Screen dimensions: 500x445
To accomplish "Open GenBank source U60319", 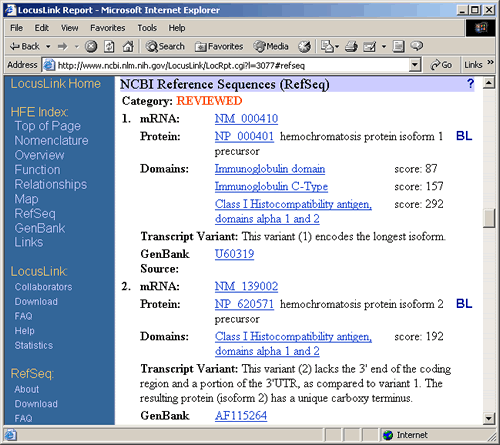I will pos(234,254).
